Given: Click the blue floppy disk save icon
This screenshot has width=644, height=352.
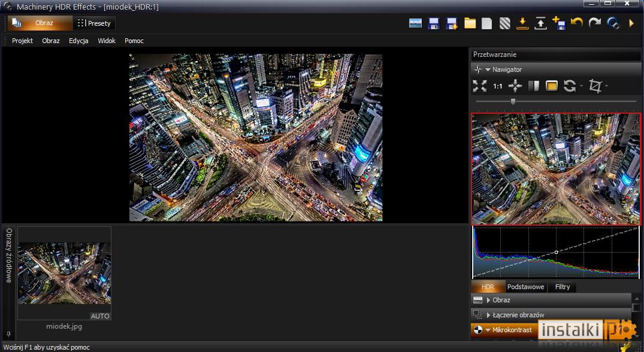Looking at the screenshot, I should point(434,23).
